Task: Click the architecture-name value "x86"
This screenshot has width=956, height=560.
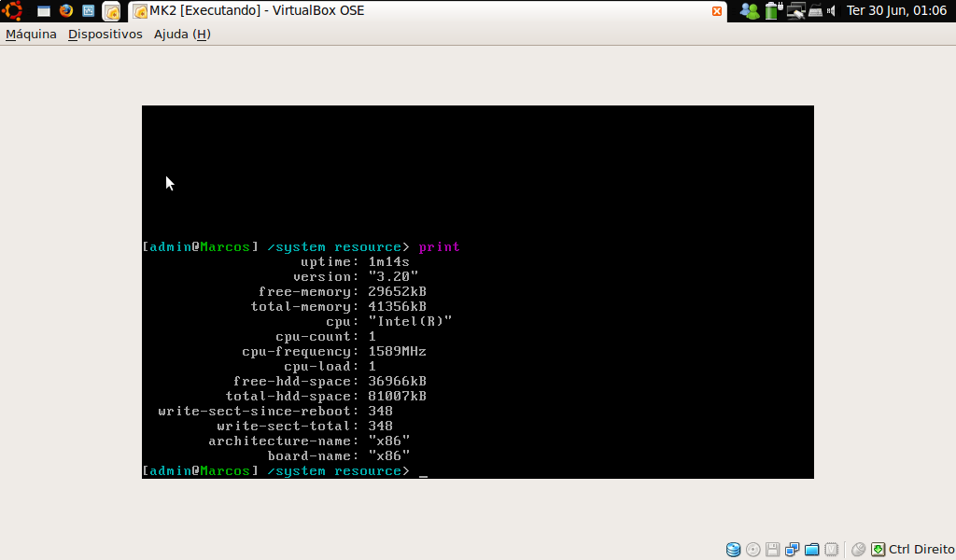Action: coord(388,441)
